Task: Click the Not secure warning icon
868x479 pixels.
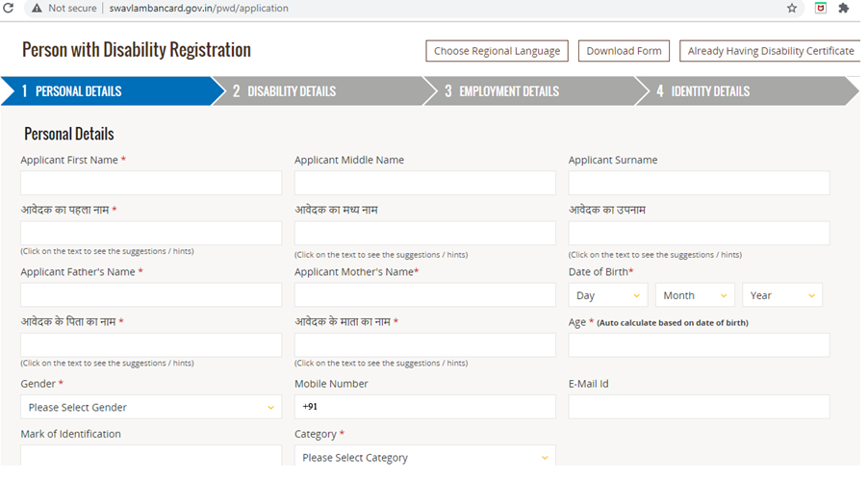Action: click(x=37, y=8)
